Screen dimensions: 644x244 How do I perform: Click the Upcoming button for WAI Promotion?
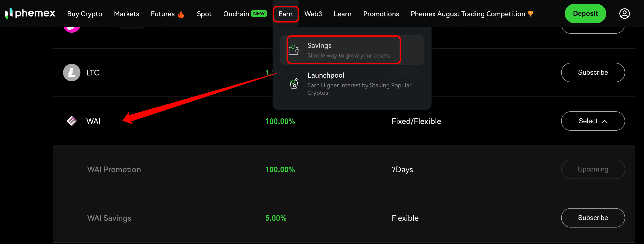pos(593,170)
